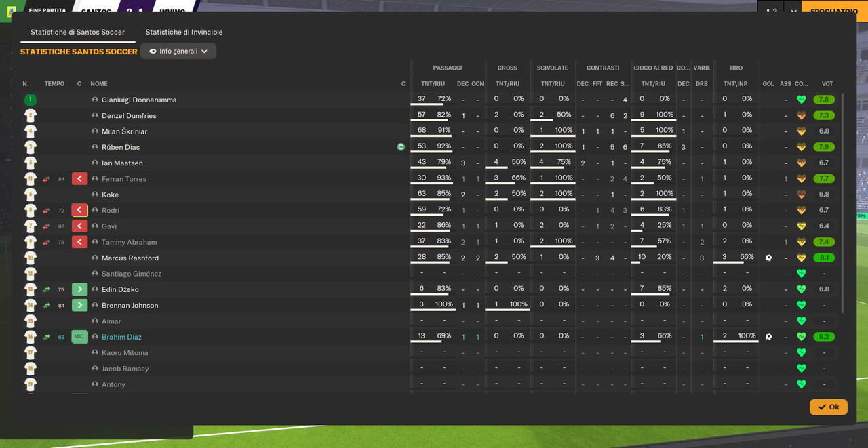This screenshot has width=868, height=448.
Task: Switch to Statistiche di Invincible tab
Action: pos(184,32)
